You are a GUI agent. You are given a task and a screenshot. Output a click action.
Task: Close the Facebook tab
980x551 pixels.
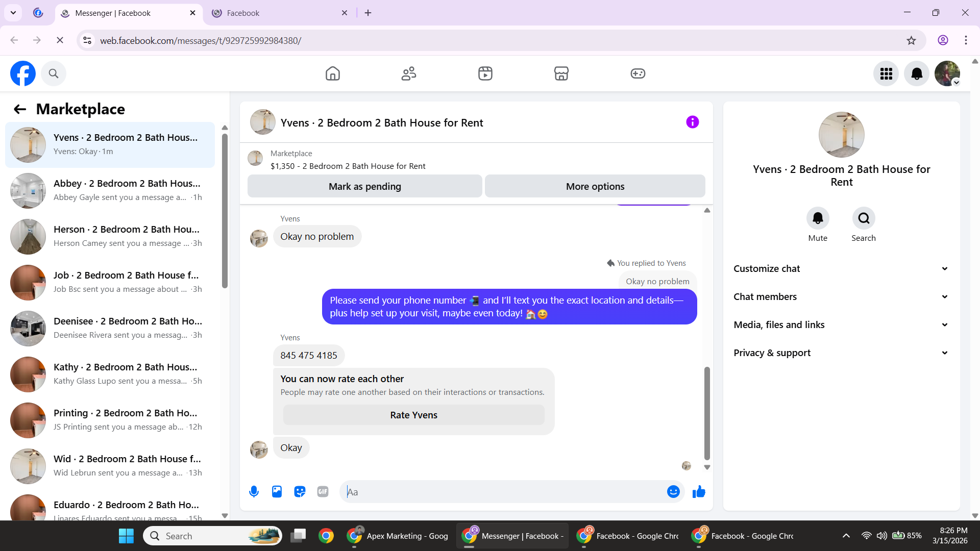[x=345, y=13]
